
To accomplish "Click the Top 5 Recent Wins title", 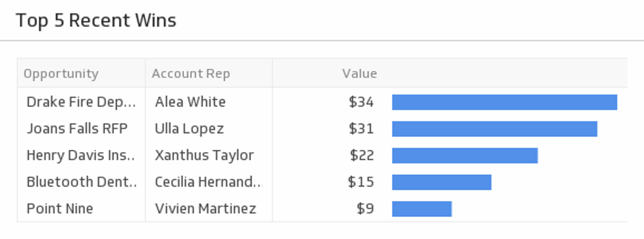I will (96, 20).
